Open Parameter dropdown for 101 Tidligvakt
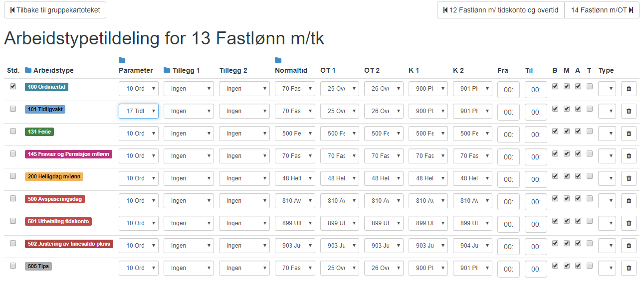This screenshot has height=286, width=644. tap(138, 111)
